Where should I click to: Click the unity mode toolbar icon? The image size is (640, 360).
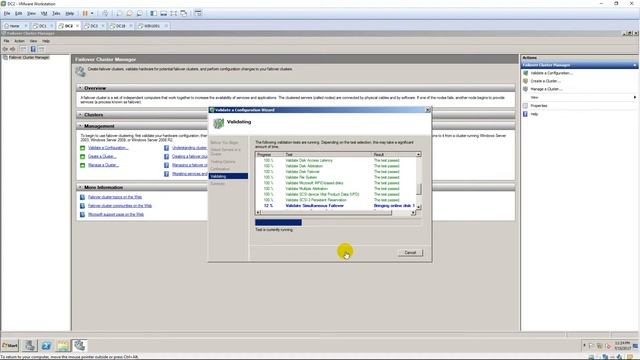(x=184, y=13)
